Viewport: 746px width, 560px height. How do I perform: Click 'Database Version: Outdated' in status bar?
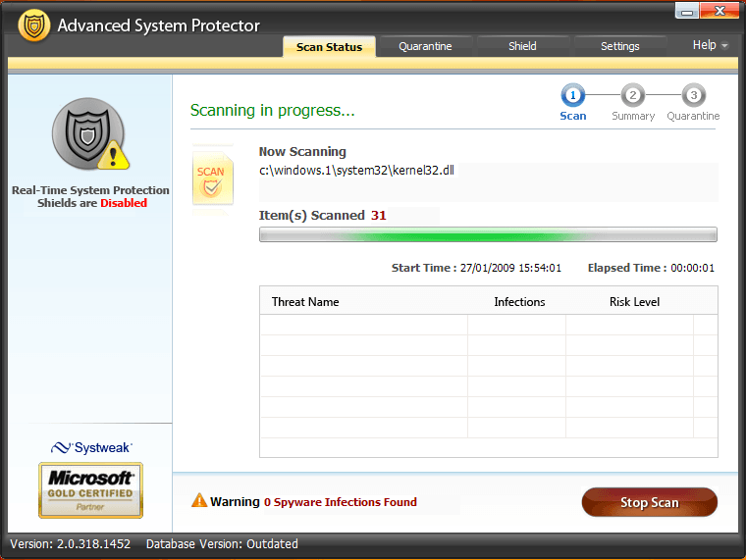[222, 544]
